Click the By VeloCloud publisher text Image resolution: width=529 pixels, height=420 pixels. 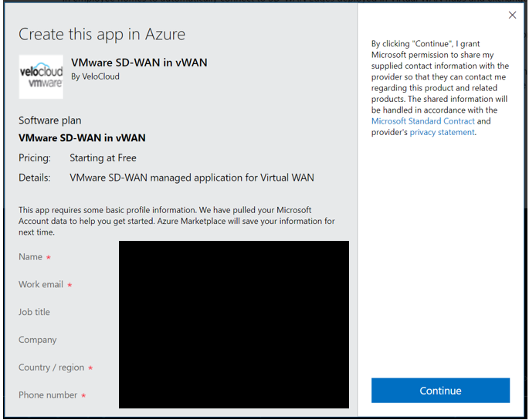tap(95, 76)
